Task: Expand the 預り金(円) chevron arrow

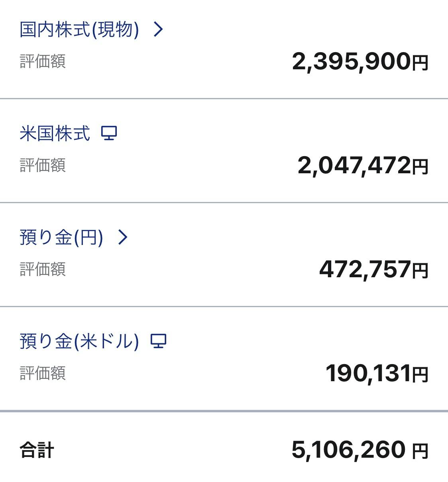Action: pos(123,237)
